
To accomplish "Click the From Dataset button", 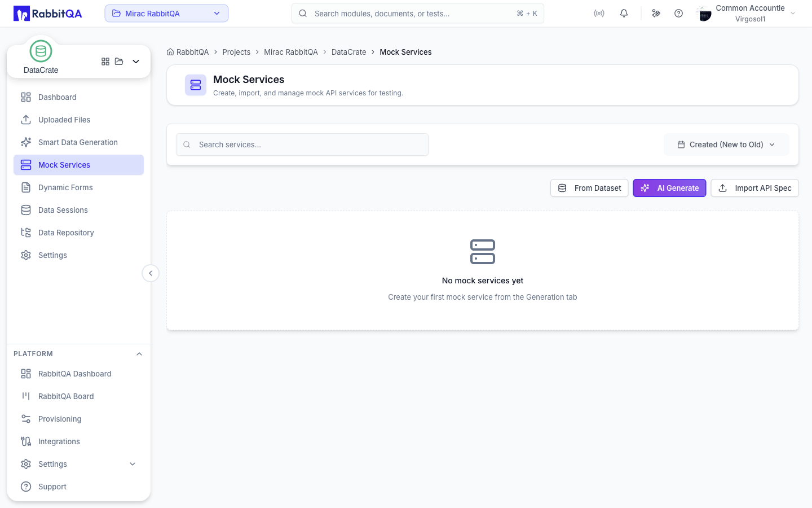I will (x=589, y=188).
